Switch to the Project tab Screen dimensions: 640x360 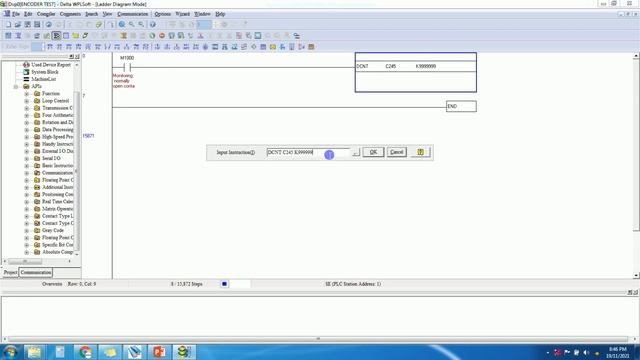tap(10, 272)
